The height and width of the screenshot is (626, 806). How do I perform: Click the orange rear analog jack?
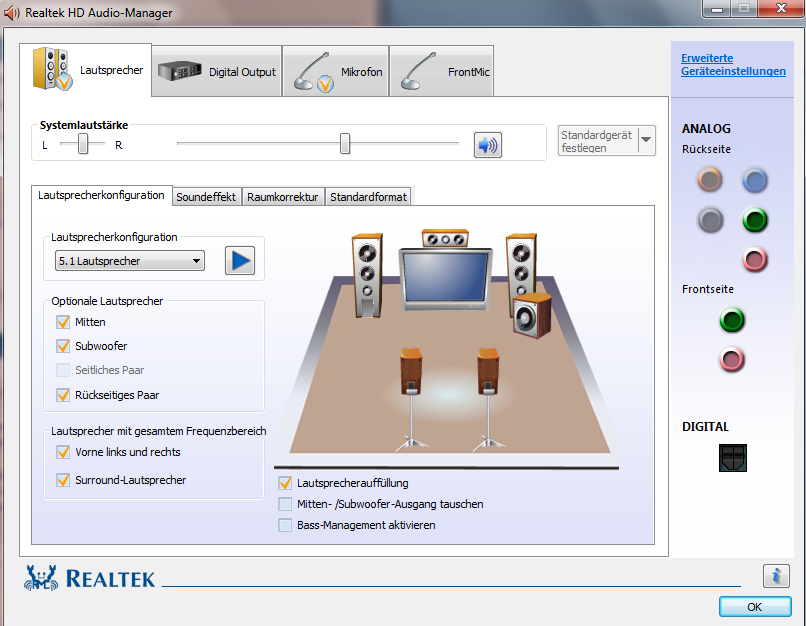[x=710, y=179]
